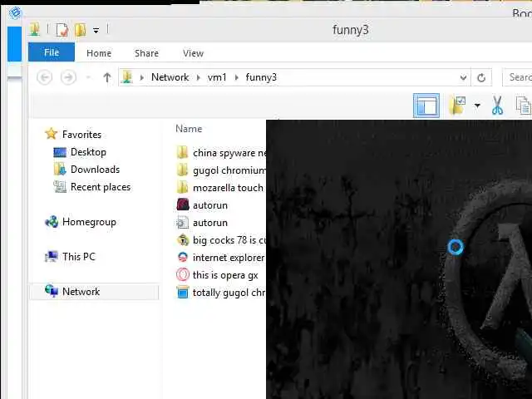Screen dimensions: 532x399
Task: Select the gugol chromium folder
Action: click(x=221, y=170)
